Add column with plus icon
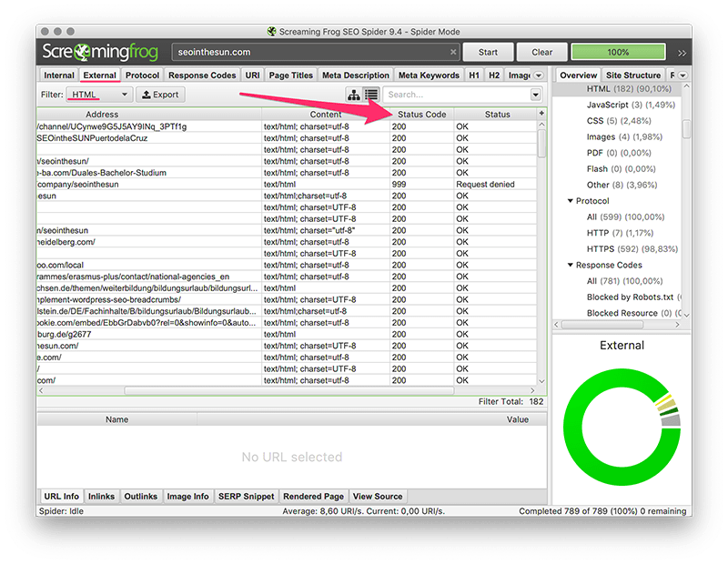728x564 pixels. [x=541, y=114]
